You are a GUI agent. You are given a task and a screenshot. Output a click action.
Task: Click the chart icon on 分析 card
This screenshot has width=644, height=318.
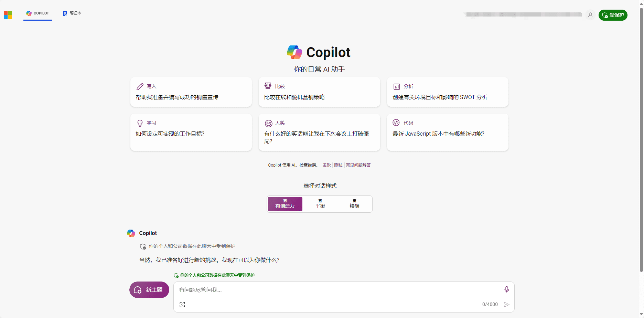coord(397,87)
